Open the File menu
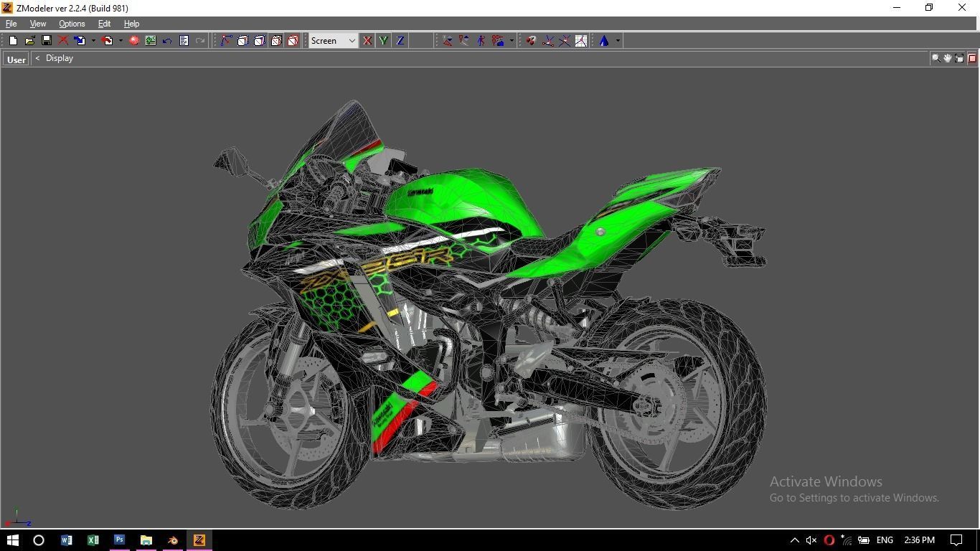 pos(11,24)
